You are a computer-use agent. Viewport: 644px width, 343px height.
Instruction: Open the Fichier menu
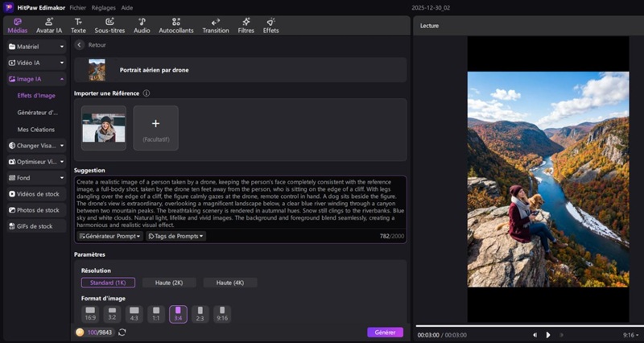77,6
